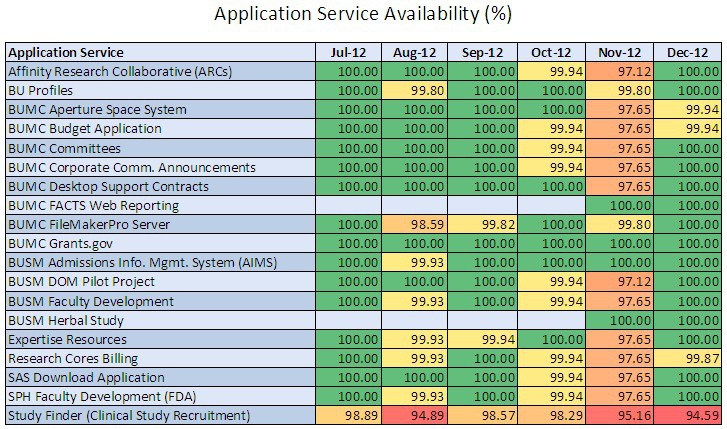Click Study Finder Oct-12 value 98.29
Image resolution: width=727 pixels, height=429 pixels.
click(551, 416)
